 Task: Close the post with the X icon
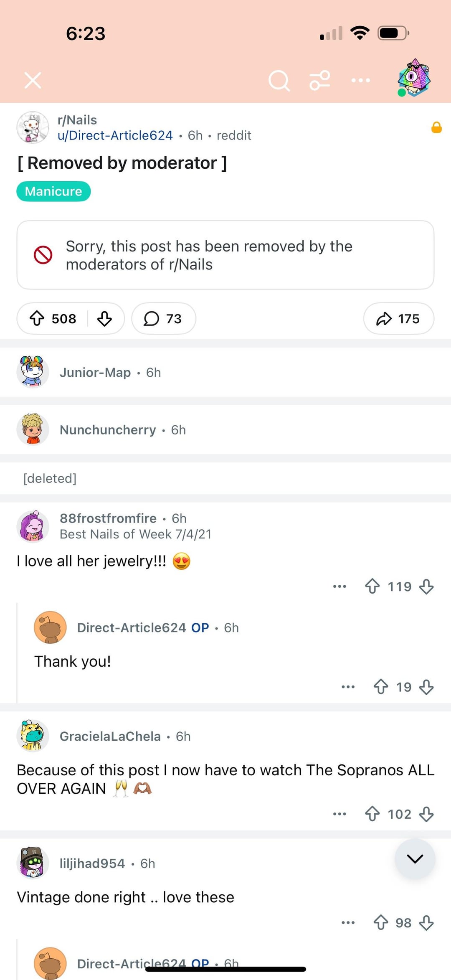33,80
